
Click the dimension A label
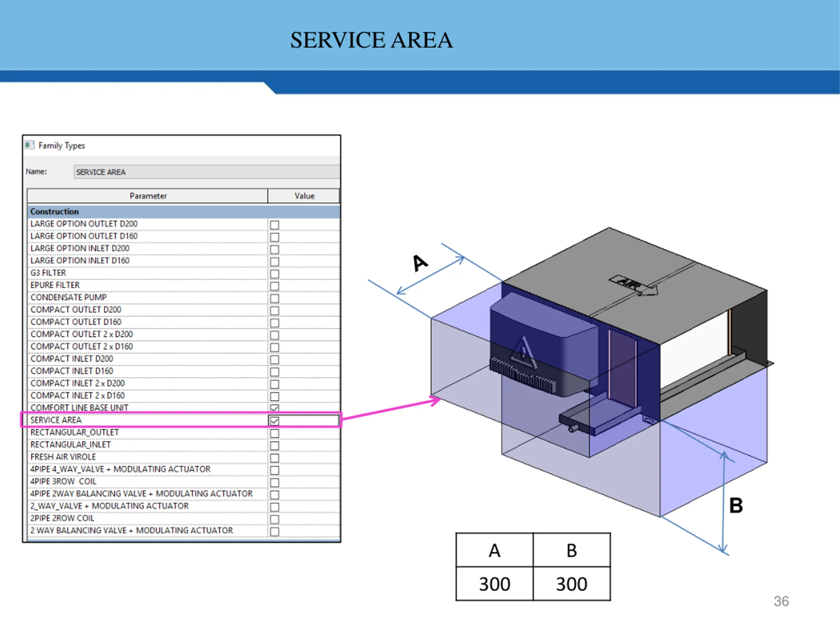420,263
